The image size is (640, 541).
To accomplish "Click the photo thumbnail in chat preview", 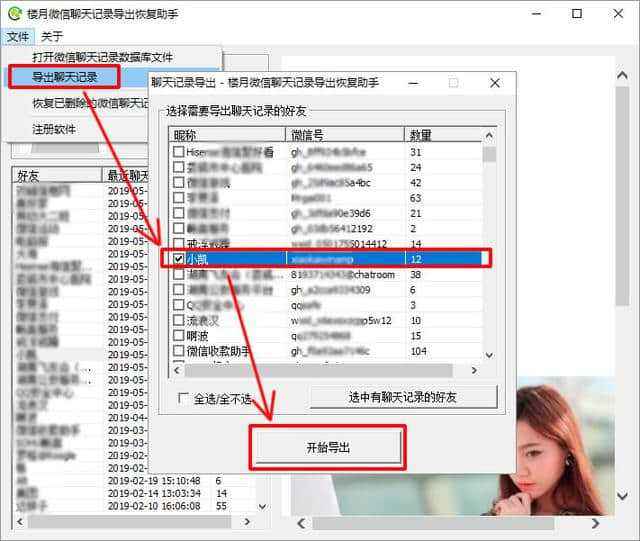I will click(x=453, y=445).
